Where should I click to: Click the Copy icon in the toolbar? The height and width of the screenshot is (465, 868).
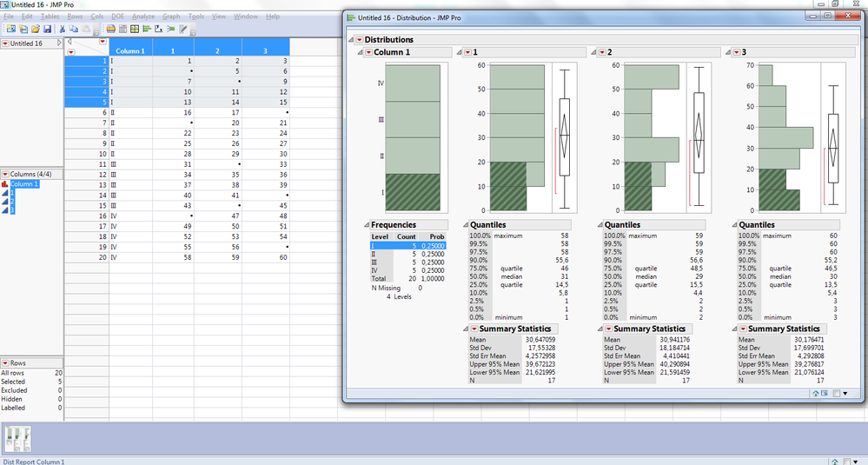point(73,30)
